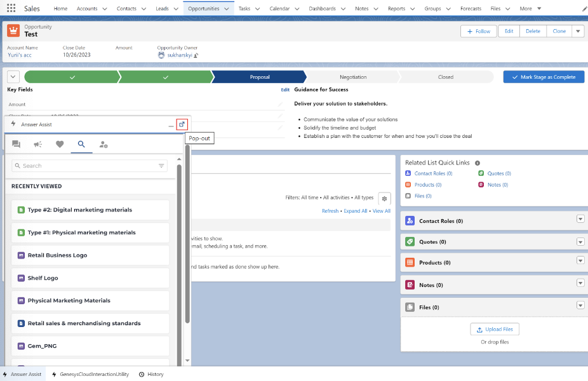Open Physical Marketing Materials item

click(x=90, y=300)
